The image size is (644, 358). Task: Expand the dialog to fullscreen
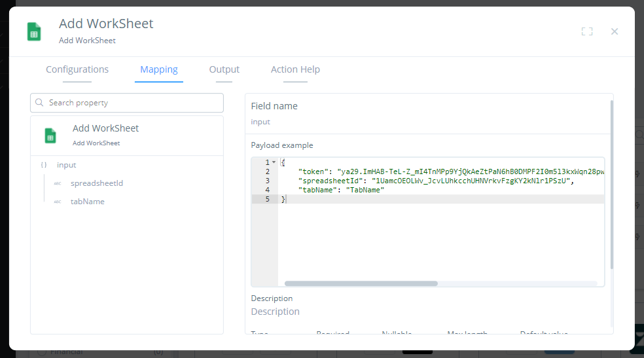click(587, 31)
